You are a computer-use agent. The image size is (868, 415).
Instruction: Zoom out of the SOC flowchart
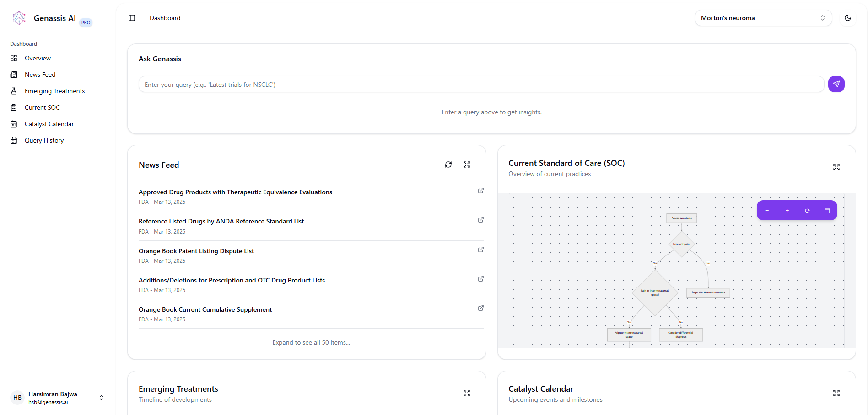click(767, 210)
